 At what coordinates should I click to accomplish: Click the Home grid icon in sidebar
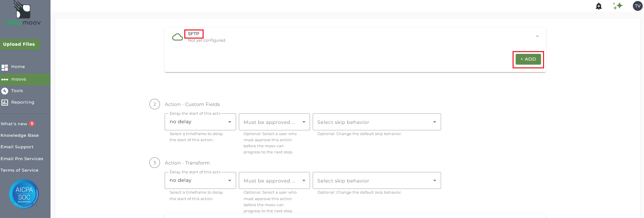click(5, 67)
